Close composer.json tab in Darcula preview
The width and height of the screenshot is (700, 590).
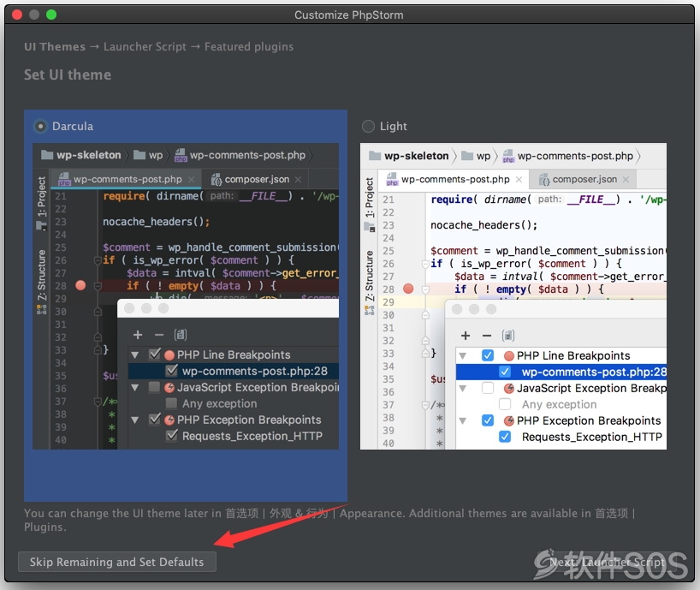click(x=298, y=180)
